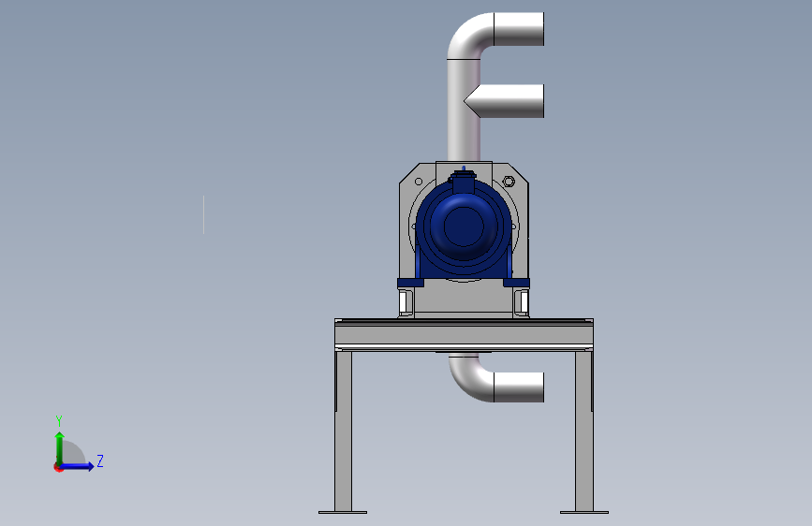Pick the left foot plate on the floor

pyautogui.click(x=343, y=513)
